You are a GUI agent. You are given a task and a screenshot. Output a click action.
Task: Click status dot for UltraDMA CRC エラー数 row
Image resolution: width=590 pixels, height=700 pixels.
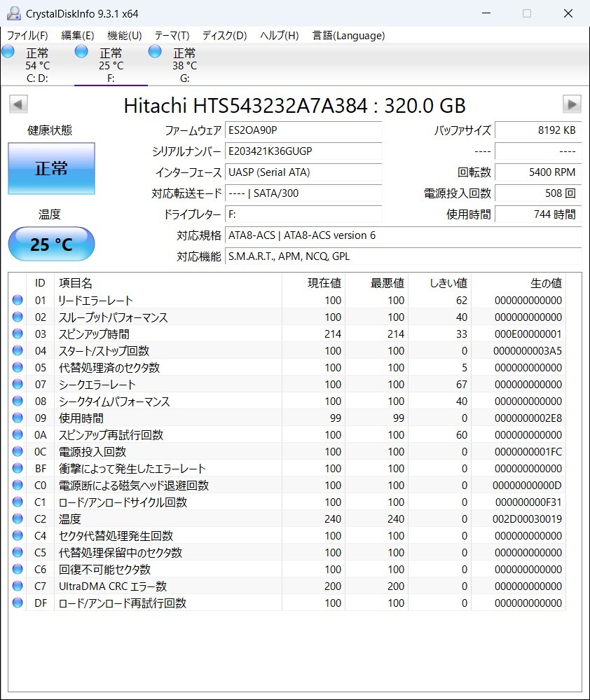pyautogui.click(x=18, y=586)
